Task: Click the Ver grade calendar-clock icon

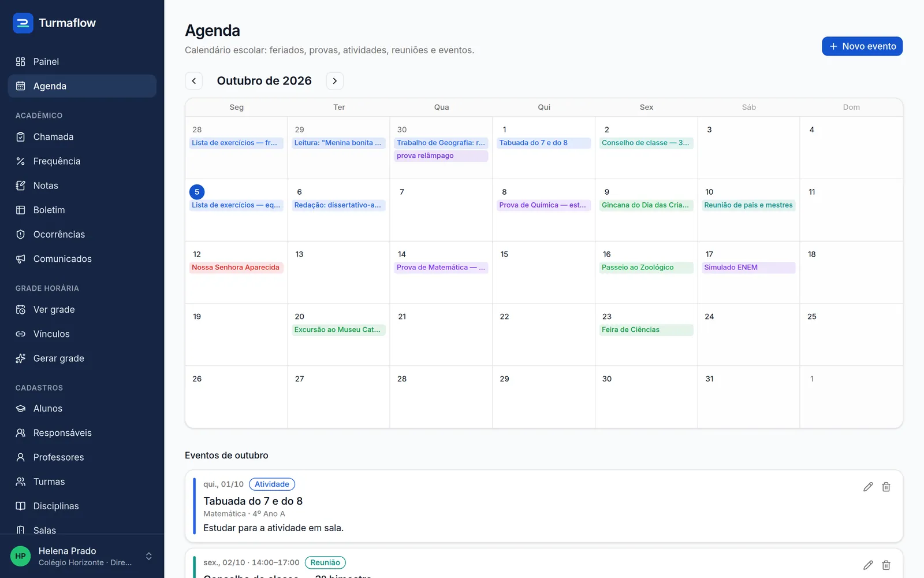Action: click(x=21, y=310)
